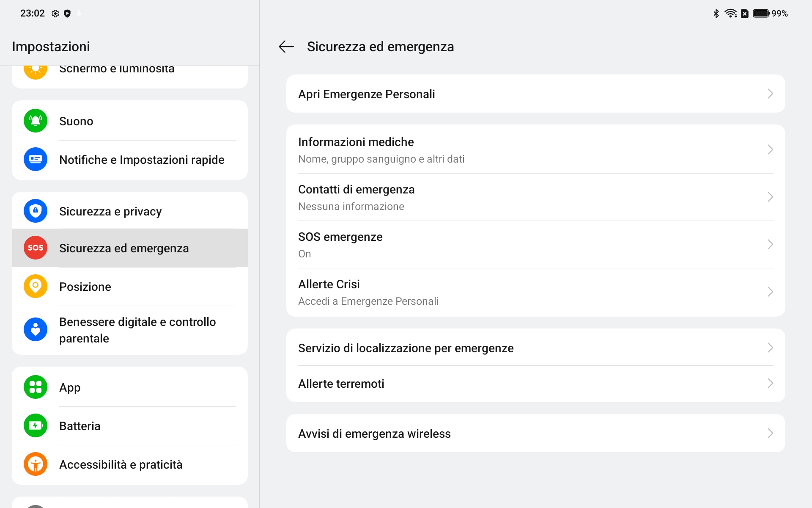Tap the yellow Posizione pin icon
The image size is (812, 508).
[x=36, y=286]
